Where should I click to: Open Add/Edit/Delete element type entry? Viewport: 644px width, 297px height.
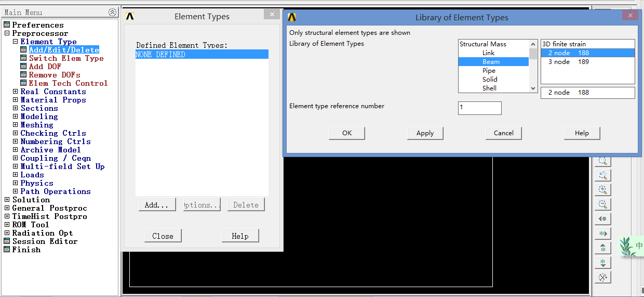[64, 50]
